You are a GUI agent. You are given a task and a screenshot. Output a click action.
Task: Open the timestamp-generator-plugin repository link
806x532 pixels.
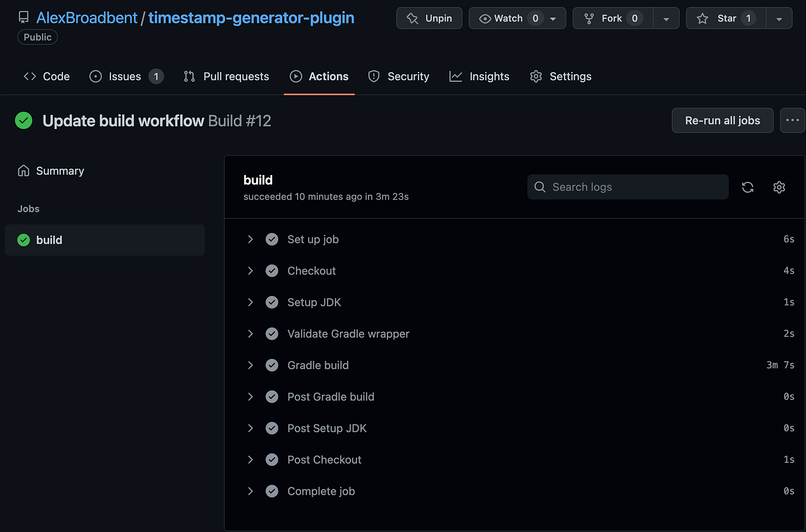point(252,18)
